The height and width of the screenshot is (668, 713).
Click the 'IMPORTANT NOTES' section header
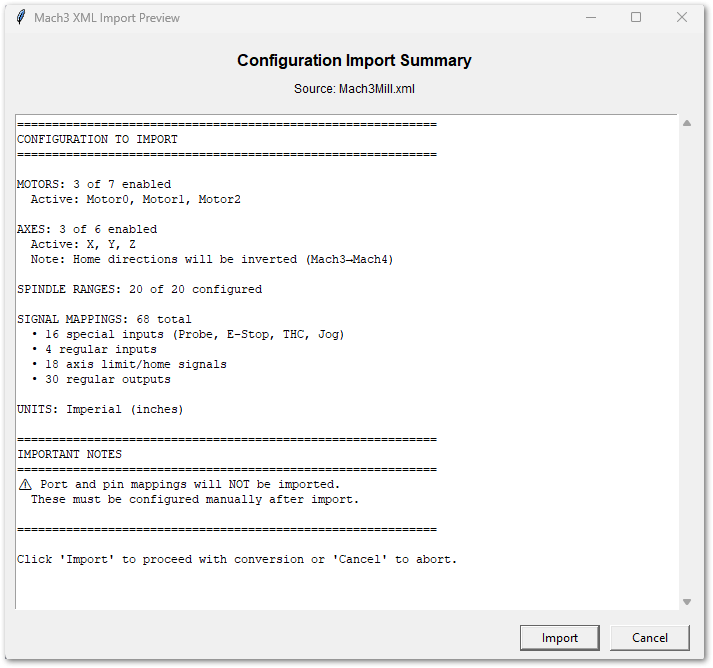pos(69,454)
